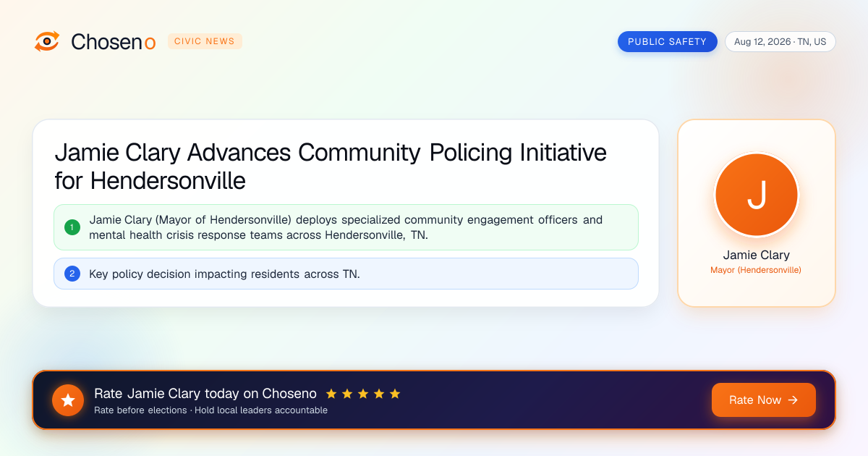868x456 pixels.
Task: Click the Aug 12, 2026 date pill
Action: pos(780,41)
